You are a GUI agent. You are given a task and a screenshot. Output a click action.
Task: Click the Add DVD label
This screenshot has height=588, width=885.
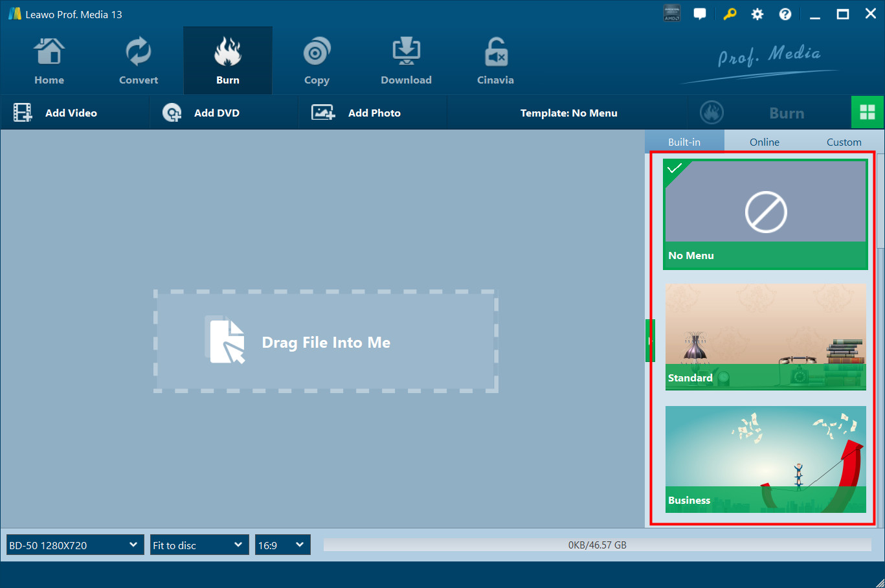(217, 113)
